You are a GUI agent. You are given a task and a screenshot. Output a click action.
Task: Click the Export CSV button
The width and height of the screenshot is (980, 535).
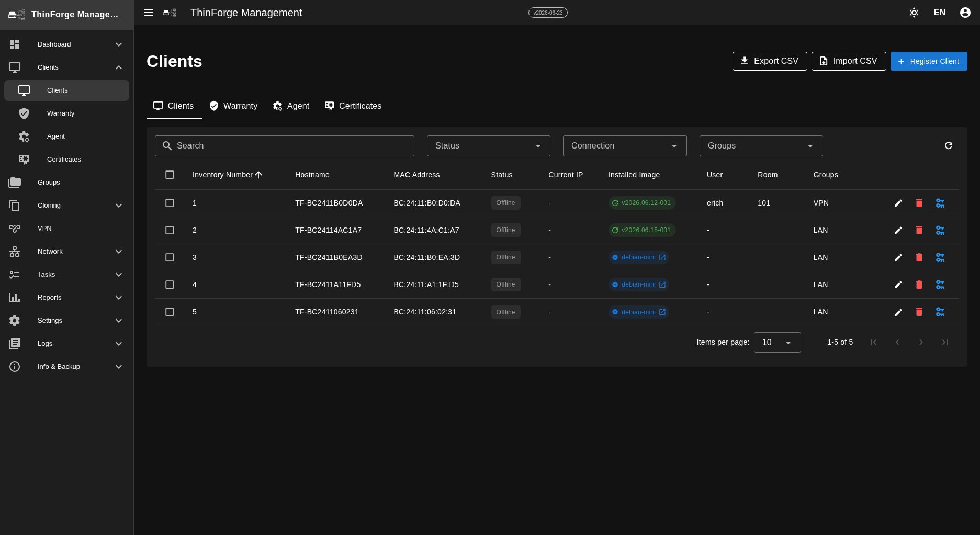click(770, 61)
